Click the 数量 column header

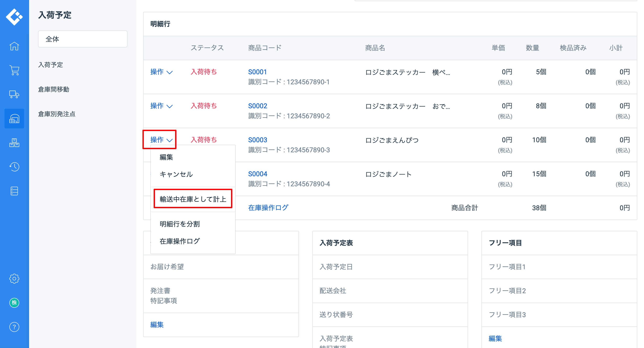tap(532, 48)
